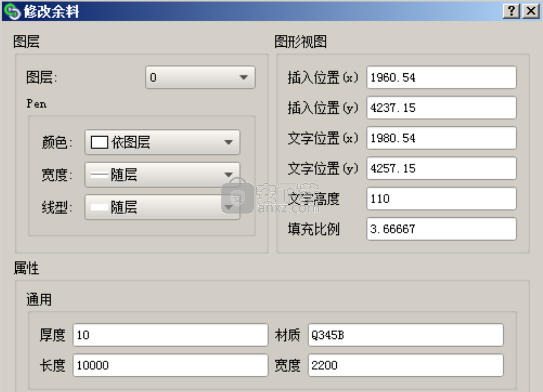The width and height of the screenshot is (543, 392).
Task: Click the 文字位置 (y) field with 4257.15
Action: point(441,169)
